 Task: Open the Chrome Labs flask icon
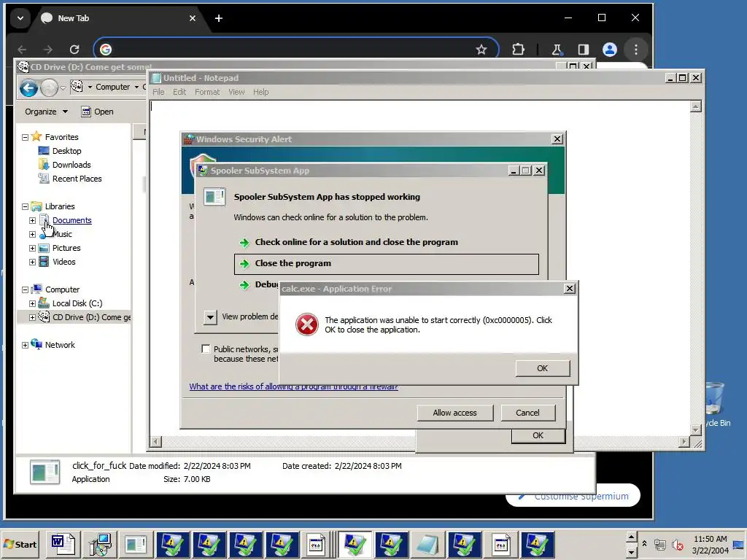tap(557, 50)
